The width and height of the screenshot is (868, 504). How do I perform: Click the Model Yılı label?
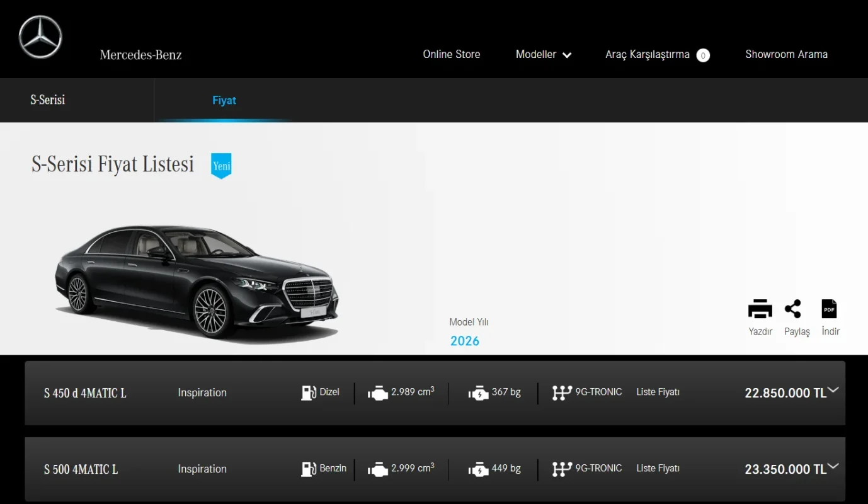tap(469, 322)
